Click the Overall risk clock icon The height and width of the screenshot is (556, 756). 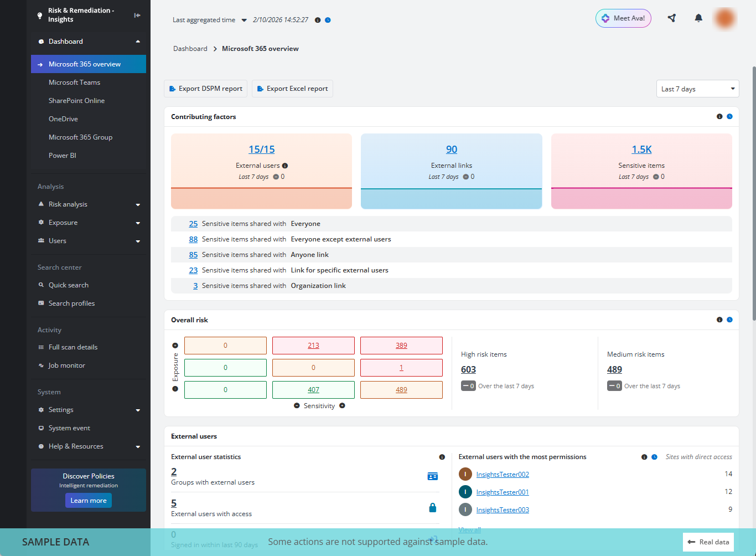(x=729, y=320)
